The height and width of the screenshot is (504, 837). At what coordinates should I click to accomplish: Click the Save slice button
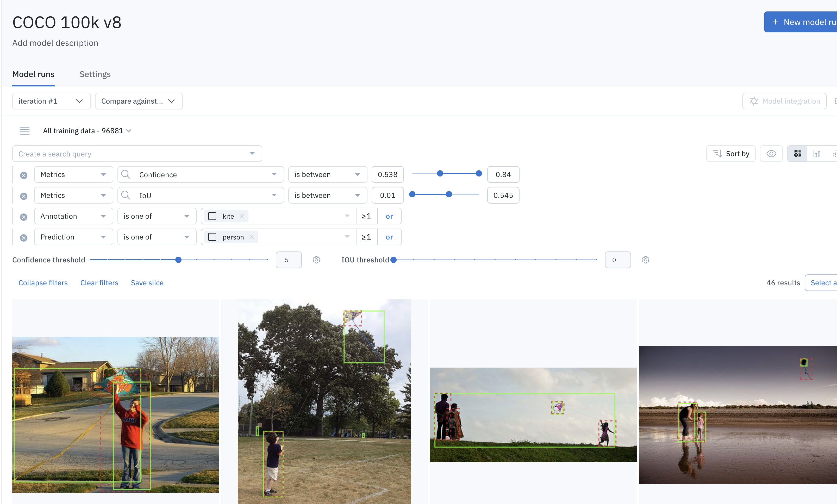click(x=147, y=282)
